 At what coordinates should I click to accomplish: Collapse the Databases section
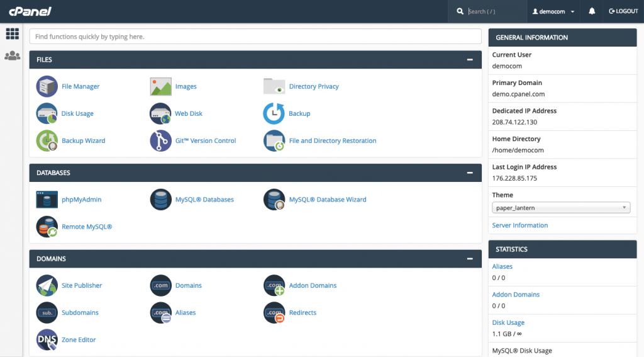click(x=470, y=173)
